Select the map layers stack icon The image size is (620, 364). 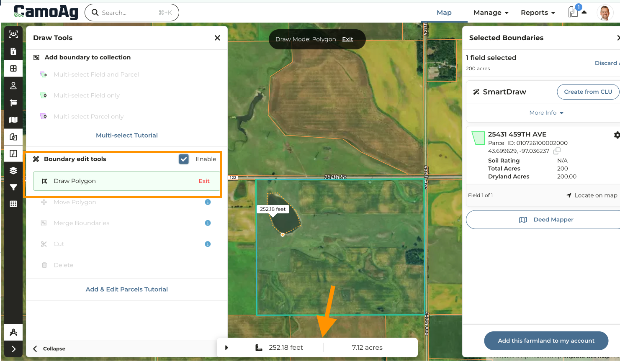click(13, 171)
